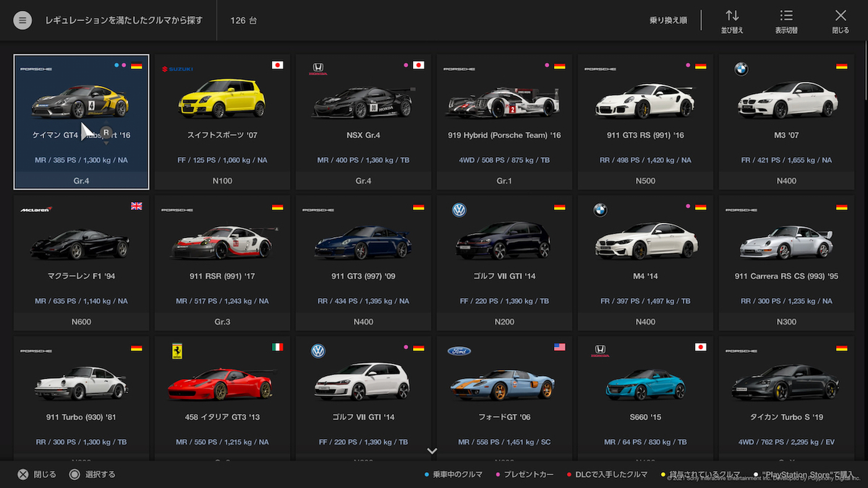This screenshot has height=488, width=868.
Task: Click the Japan flag on S660 card
Action: (700, 347)
